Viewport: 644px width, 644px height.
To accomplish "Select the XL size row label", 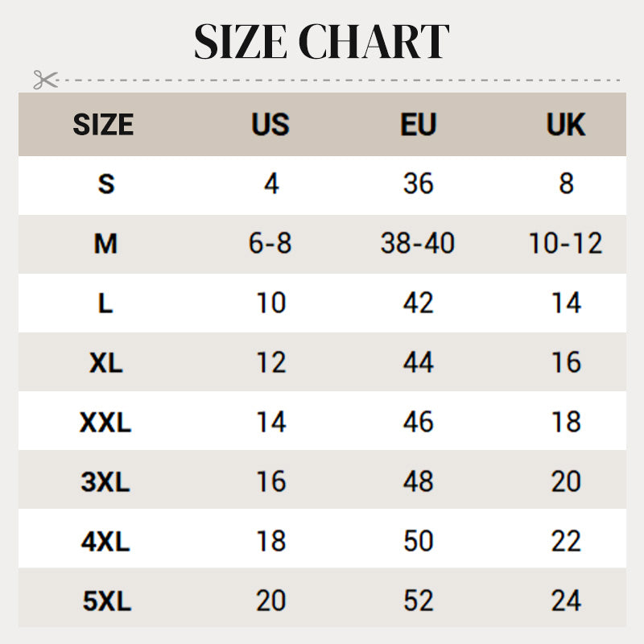I will 105,363.
